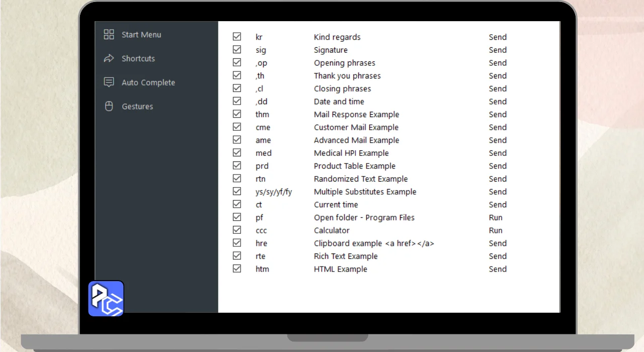
Task: Click the Product Table Example description
Action: [355, 166]
